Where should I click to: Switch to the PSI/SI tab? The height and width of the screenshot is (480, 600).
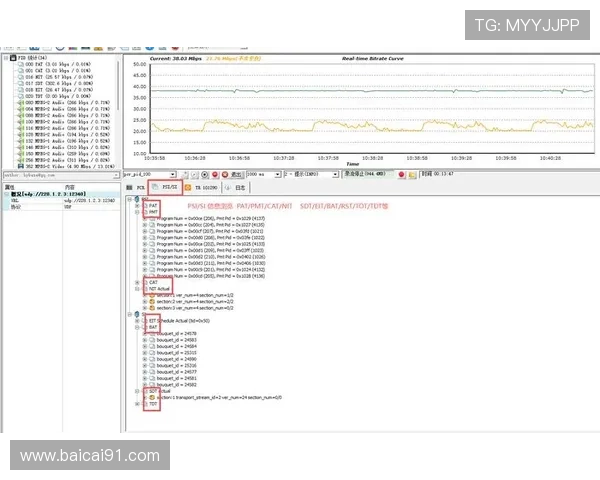click(x=167, y=186)
